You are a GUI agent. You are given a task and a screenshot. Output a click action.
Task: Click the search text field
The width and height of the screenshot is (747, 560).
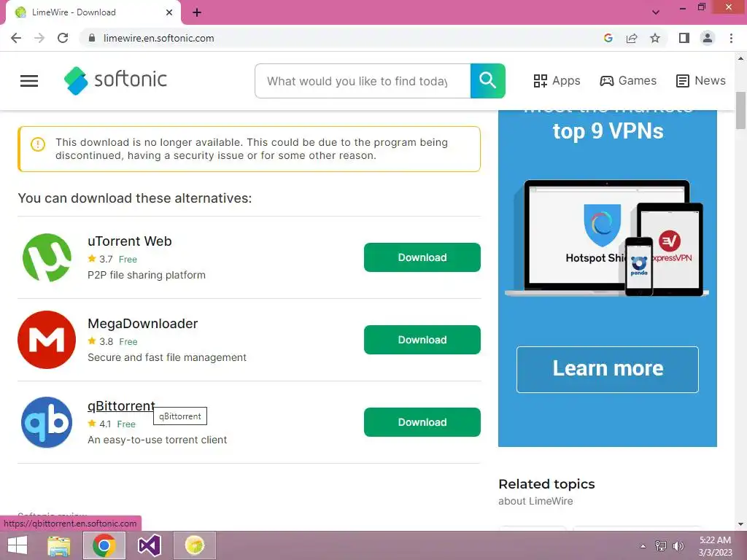363,81
